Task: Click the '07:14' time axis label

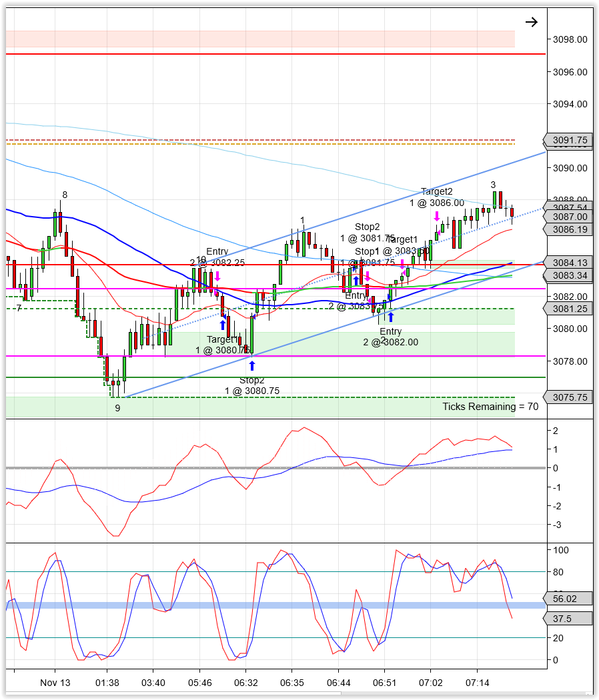Action: click(477, 683)
